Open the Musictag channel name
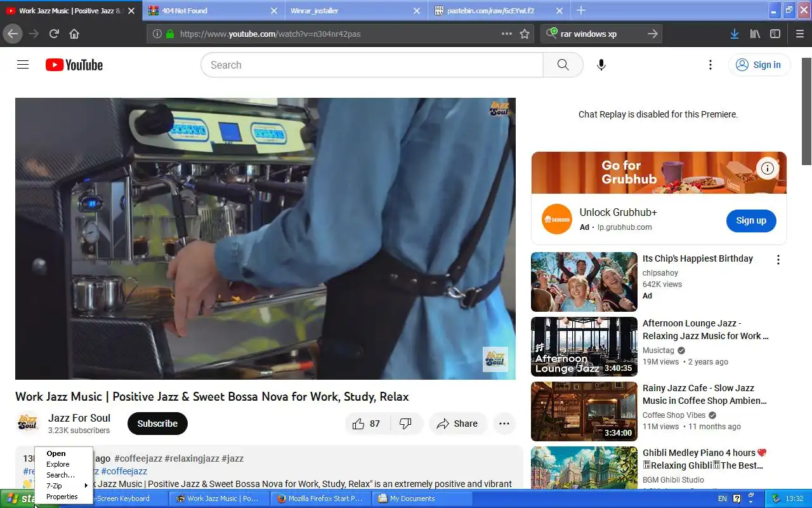 [658, 351]
